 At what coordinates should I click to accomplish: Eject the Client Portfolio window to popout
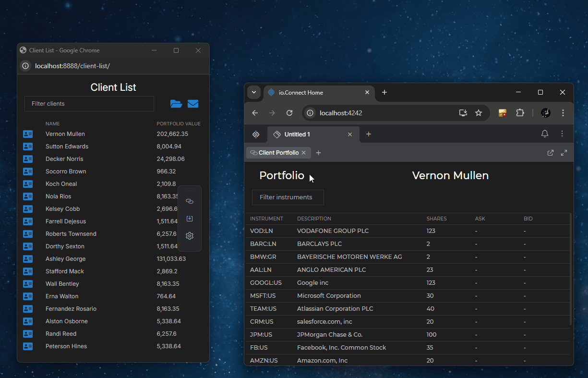pos(551,153)
